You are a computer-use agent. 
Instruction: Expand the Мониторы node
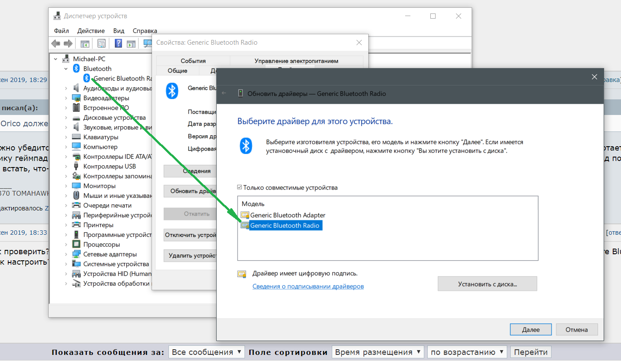tap(66, 186)
